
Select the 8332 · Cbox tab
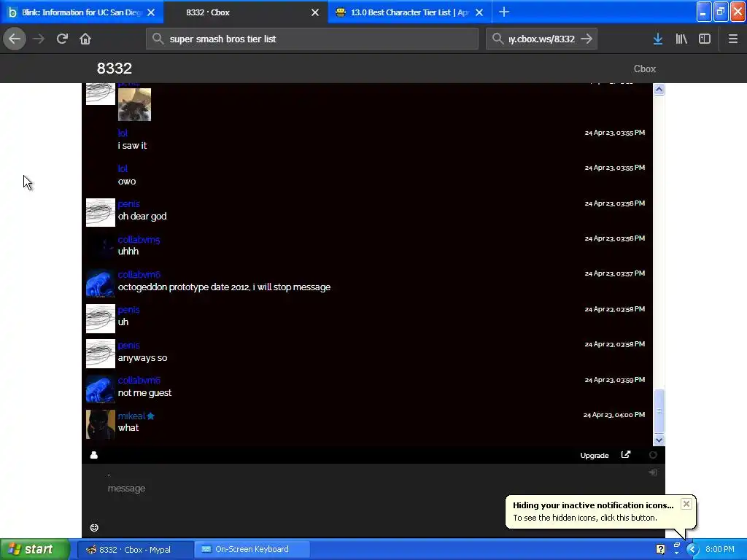tap(245, 12)
